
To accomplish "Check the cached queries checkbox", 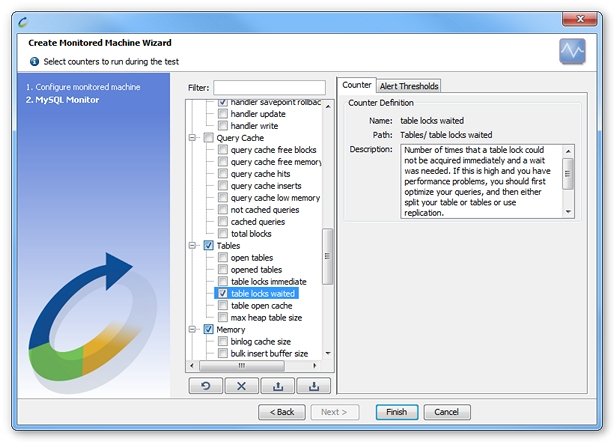I will point(223,222).
